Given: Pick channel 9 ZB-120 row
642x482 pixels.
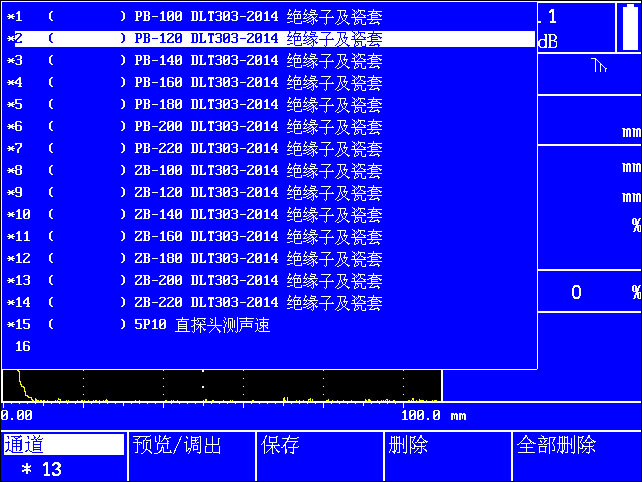Looking at the screenshot, I should (x=269, y=193).
